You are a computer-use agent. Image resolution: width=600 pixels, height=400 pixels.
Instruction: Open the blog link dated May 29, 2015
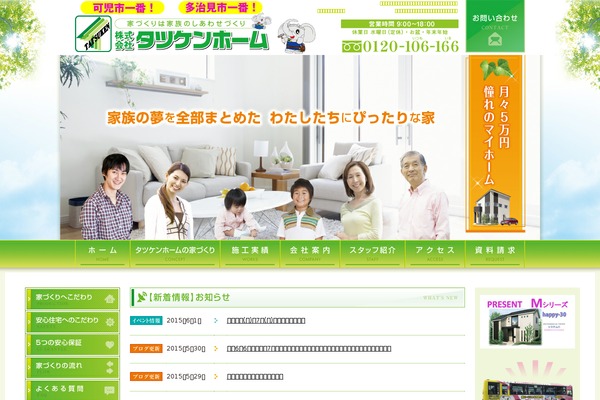click(255, 377)
